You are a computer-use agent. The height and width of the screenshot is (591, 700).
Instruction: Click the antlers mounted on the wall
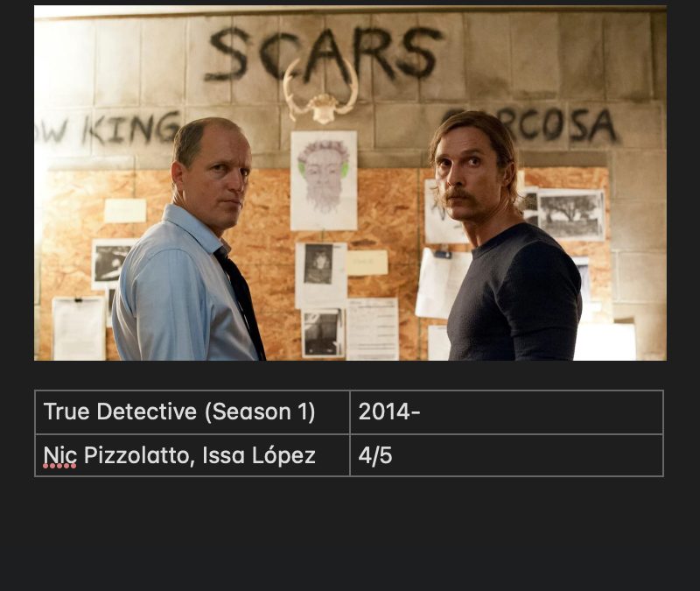pyautogui.click(x=321, y=93)
